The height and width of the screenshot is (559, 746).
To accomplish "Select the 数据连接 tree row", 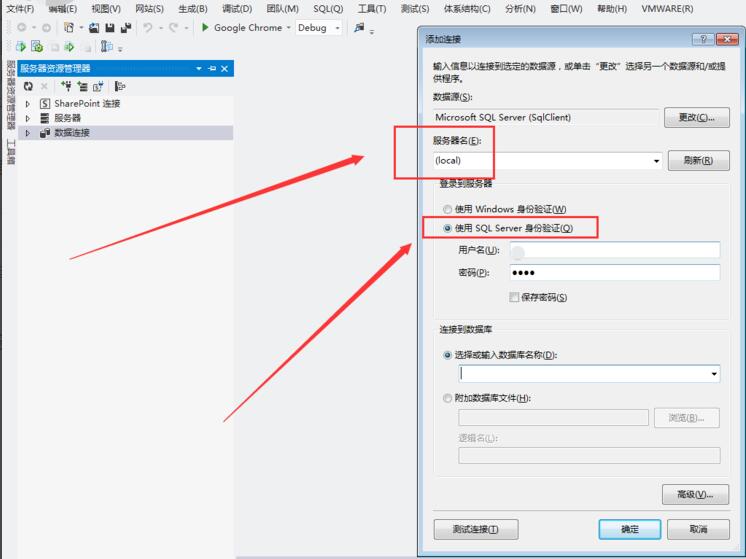I will (126, 133).
